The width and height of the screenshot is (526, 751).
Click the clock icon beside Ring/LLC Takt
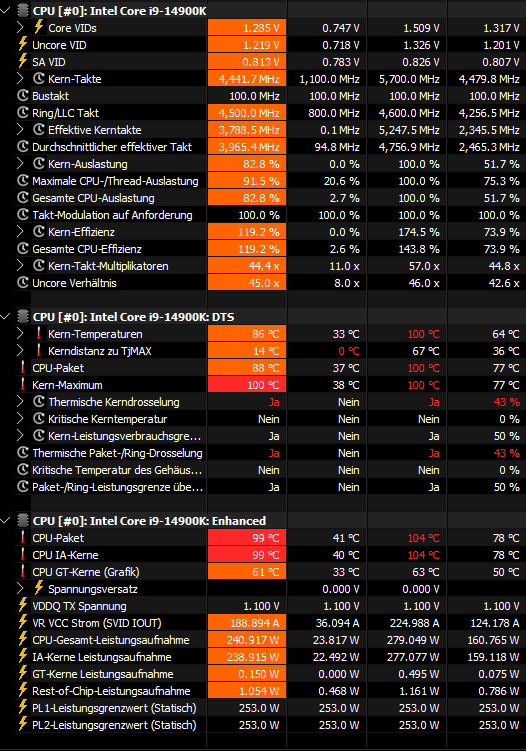[x=23, y=113]
